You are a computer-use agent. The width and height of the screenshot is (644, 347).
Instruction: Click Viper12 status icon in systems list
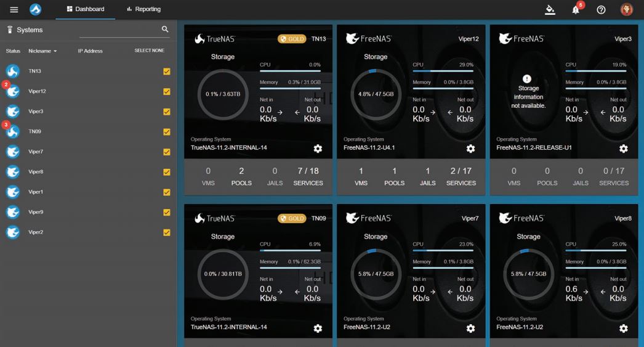13,91
